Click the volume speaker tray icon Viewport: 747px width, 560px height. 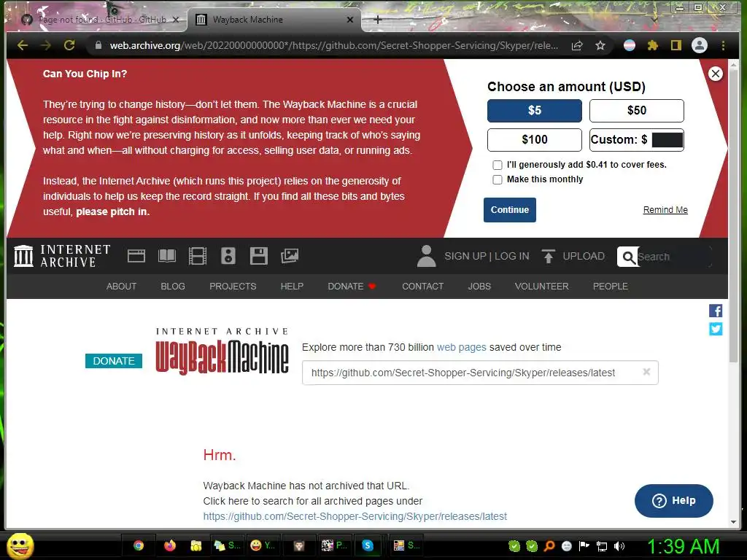[619, 546]
